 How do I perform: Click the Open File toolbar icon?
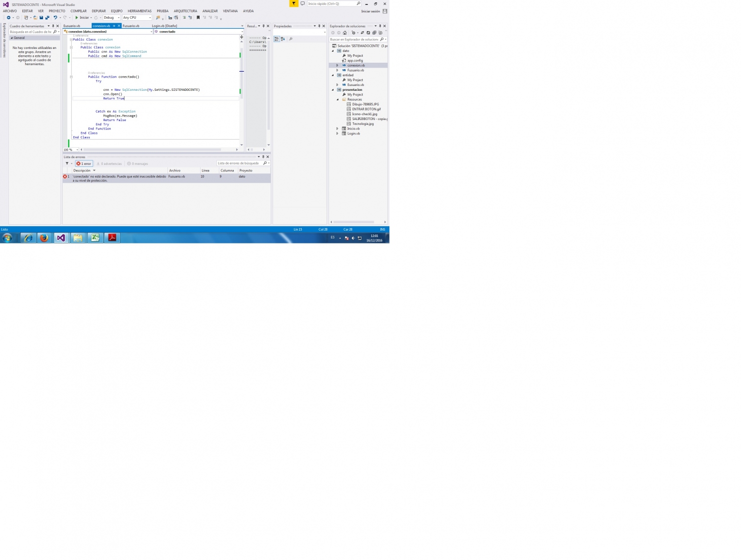[x=36, y=18]
